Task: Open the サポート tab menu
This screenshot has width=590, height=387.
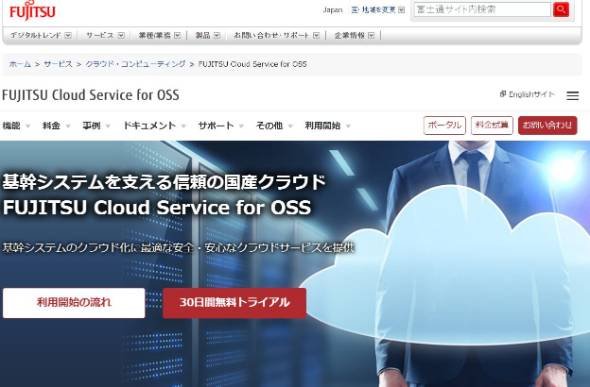Action: click(220, 126)
